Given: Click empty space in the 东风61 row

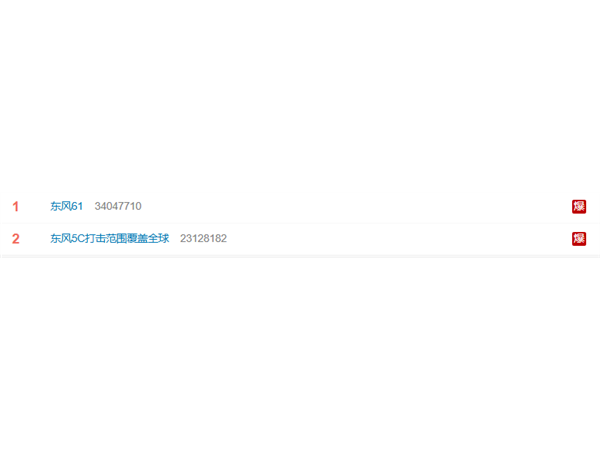Looking at the screenshot, I should 356,207.
